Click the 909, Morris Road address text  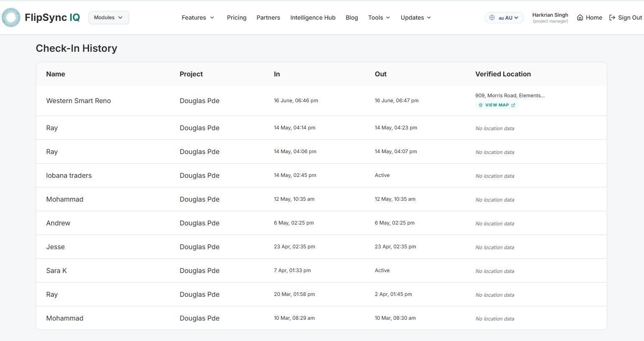[510, 96]
